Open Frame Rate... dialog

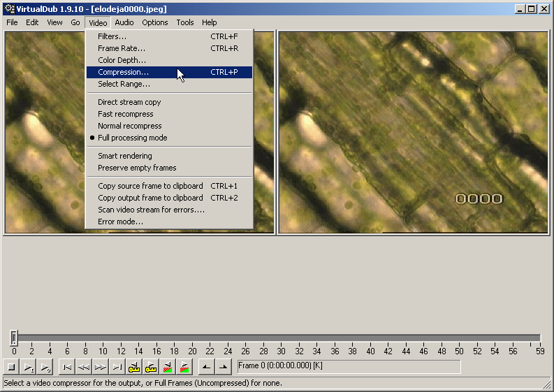[169, 48]
